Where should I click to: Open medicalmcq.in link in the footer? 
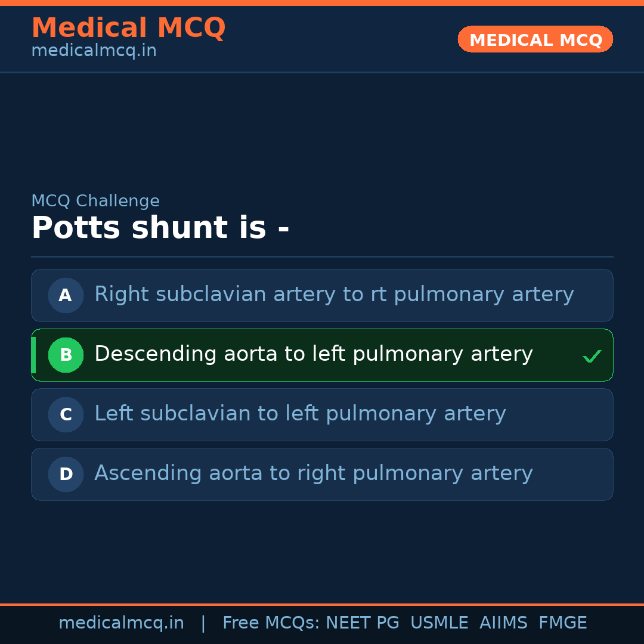click(x=121, y=623)
